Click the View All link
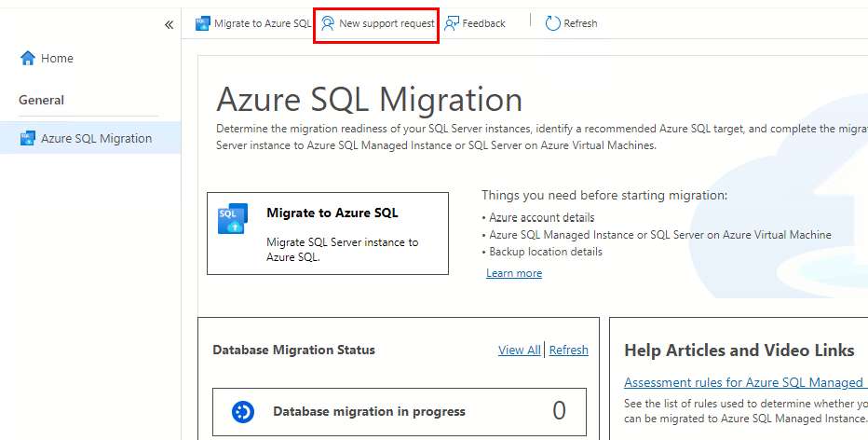 pyautogui.click(x=519, y=351)
